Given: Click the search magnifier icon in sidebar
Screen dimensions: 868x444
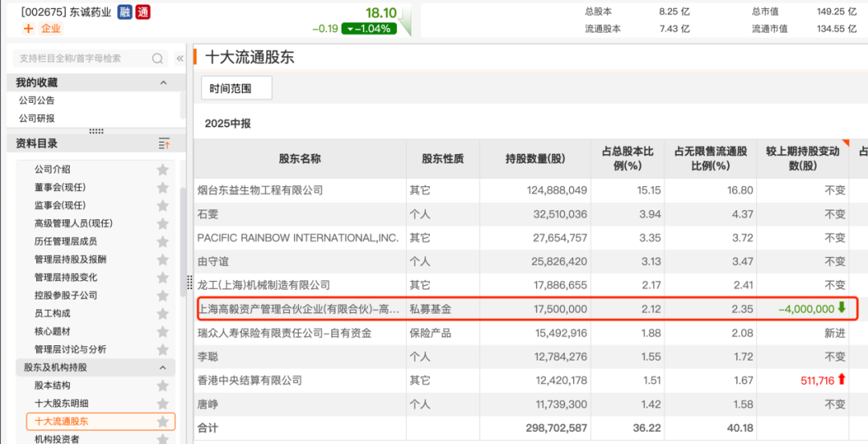Looking at the screenshot, I should click(x=156, y=59).
